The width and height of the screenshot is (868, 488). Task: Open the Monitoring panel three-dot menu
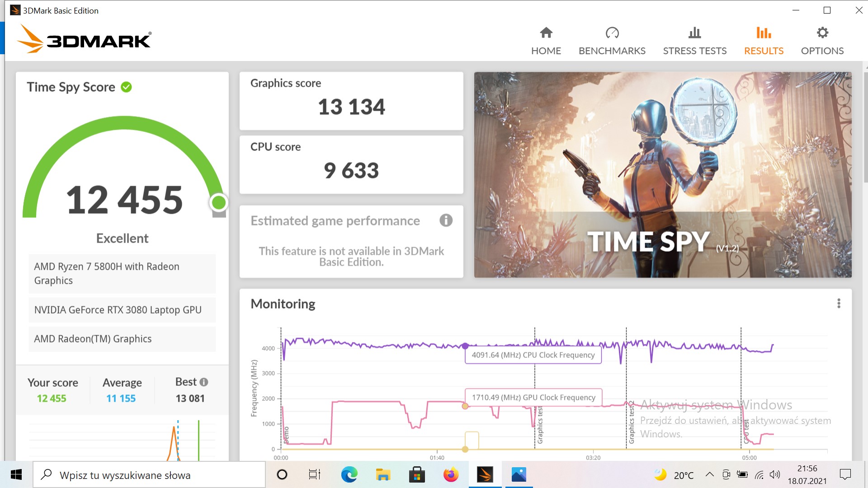coord(839,304)
